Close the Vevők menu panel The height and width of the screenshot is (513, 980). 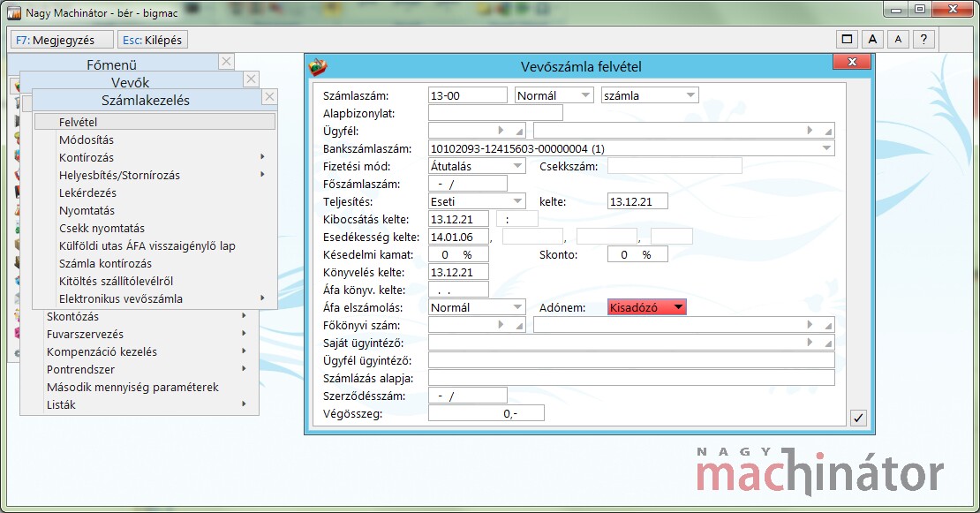(251, 79)
